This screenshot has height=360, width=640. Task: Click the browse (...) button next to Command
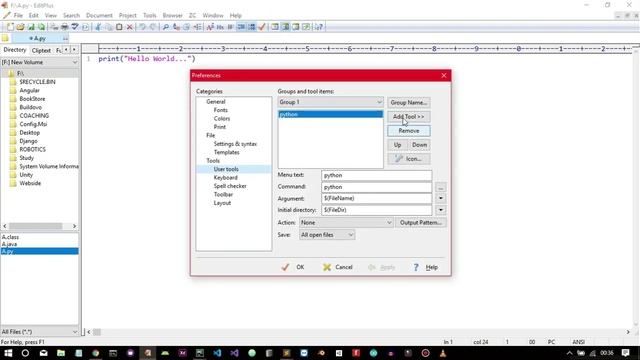(440, 188)
